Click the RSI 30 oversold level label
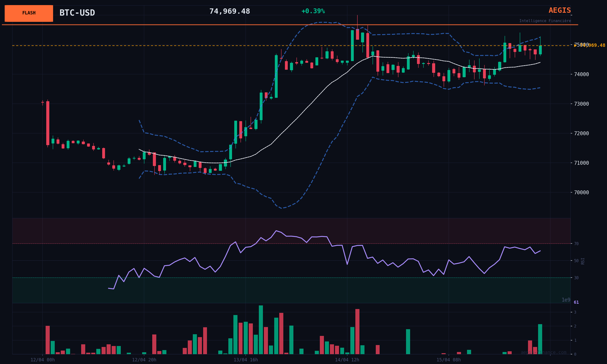Image resolution: width=607 pixels, height=364 pixels. click(576, 278)
